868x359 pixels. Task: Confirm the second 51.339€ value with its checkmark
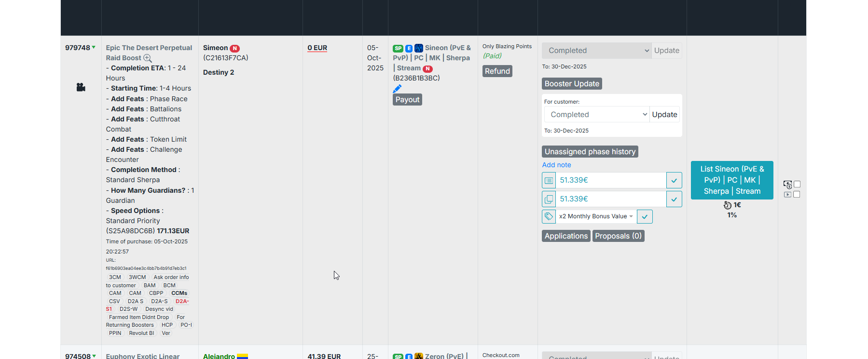pyautogui.click(x=674, y=199)
